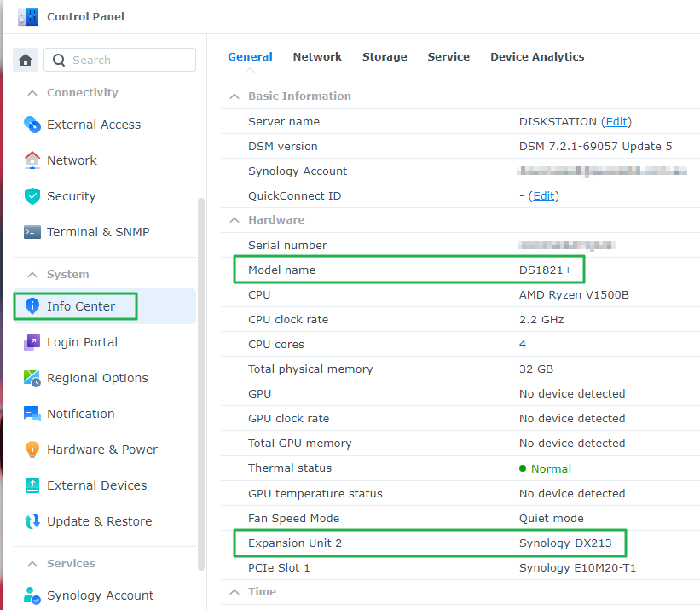The image size is (700, 610).
Task: Click the Total GPU memory label
Action: pos(300,444)
